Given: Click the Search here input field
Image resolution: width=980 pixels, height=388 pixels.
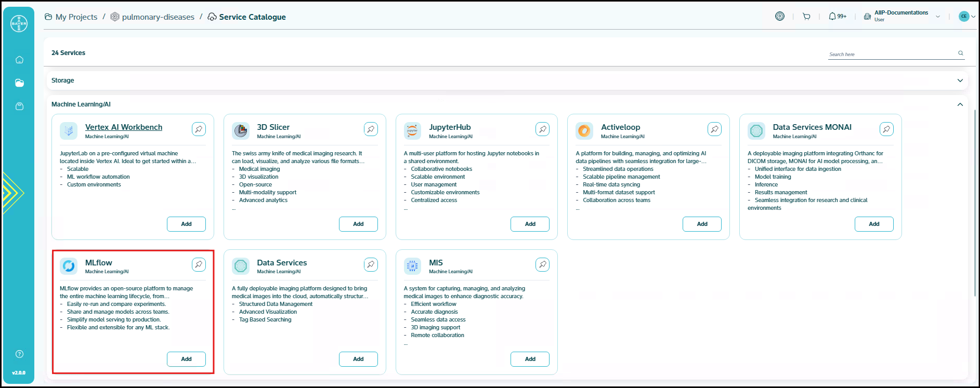Looking at the screenshot, I should click(x=892, y=54).
